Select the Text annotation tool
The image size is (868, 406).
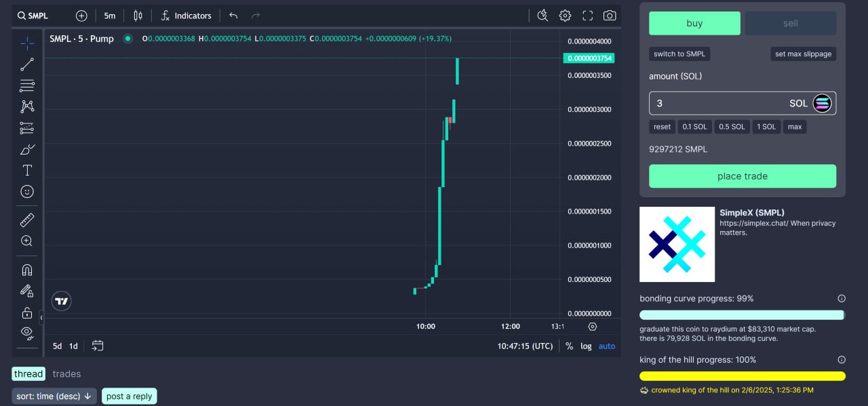point(27,170)
